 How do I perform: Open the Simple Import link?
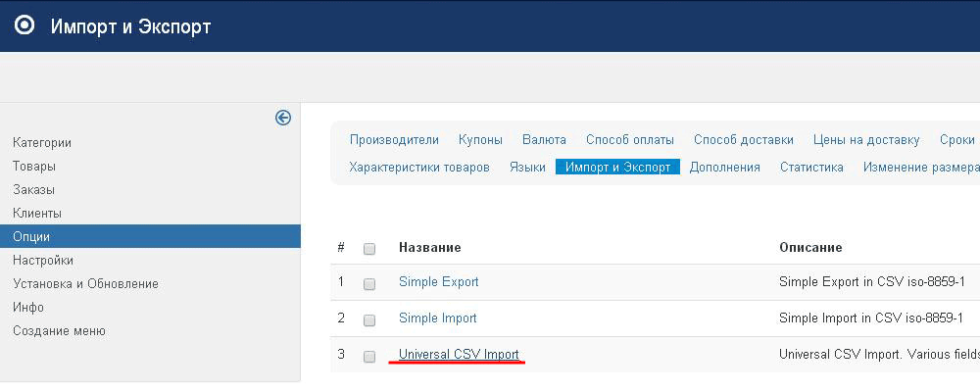click(x=437, y=318)
